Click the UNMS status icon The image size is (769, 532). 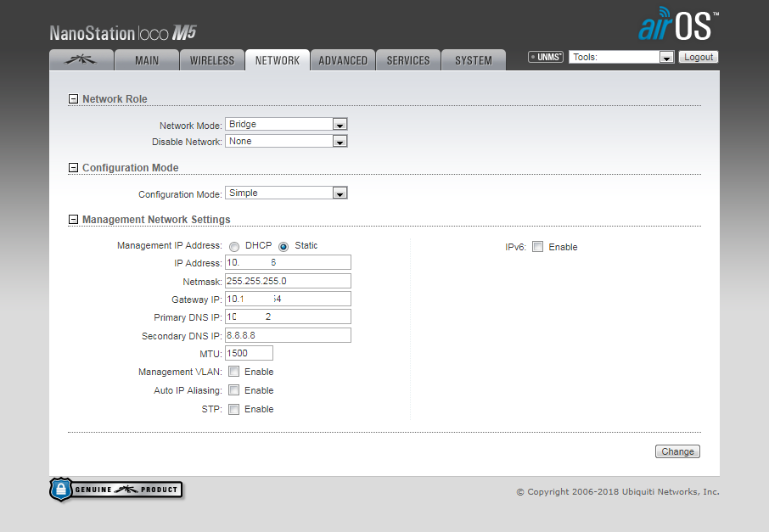546,58
